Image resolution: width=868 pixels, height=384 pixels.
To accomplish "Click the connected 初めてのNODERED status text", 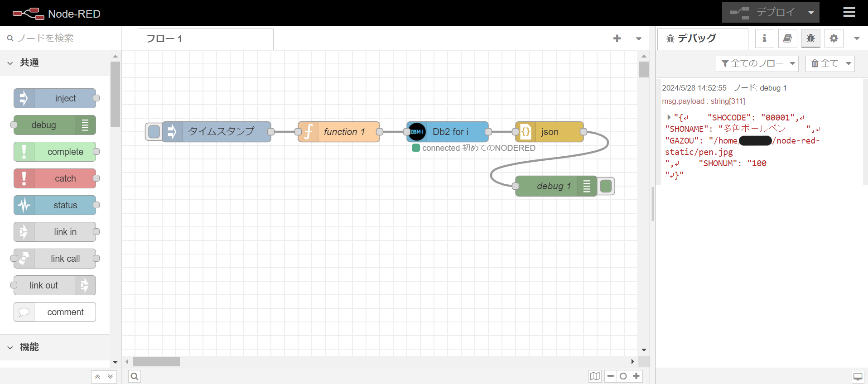I will 479,148.
